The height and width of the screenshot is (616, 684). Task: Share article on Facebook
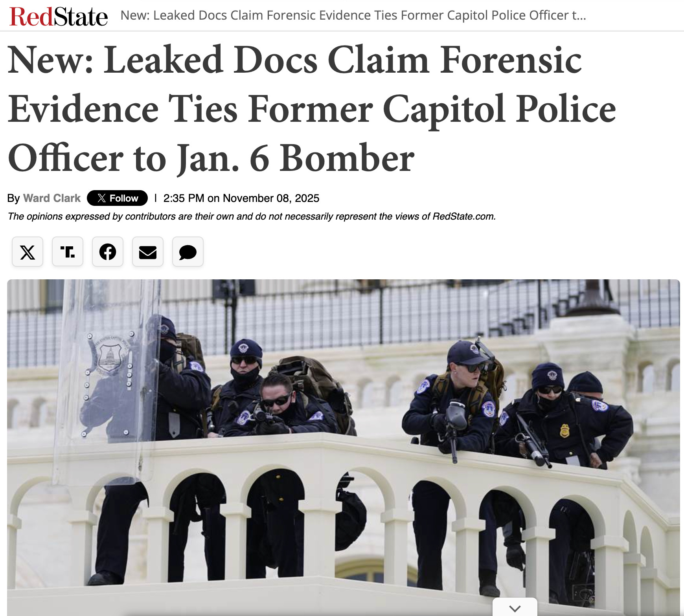coord(108,252)
